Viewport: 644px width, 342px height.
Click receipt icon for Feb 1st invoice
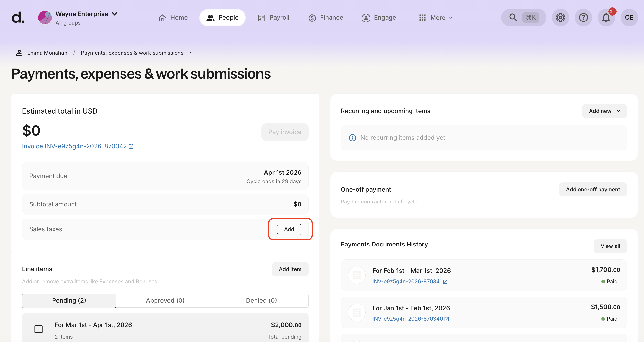356,275
